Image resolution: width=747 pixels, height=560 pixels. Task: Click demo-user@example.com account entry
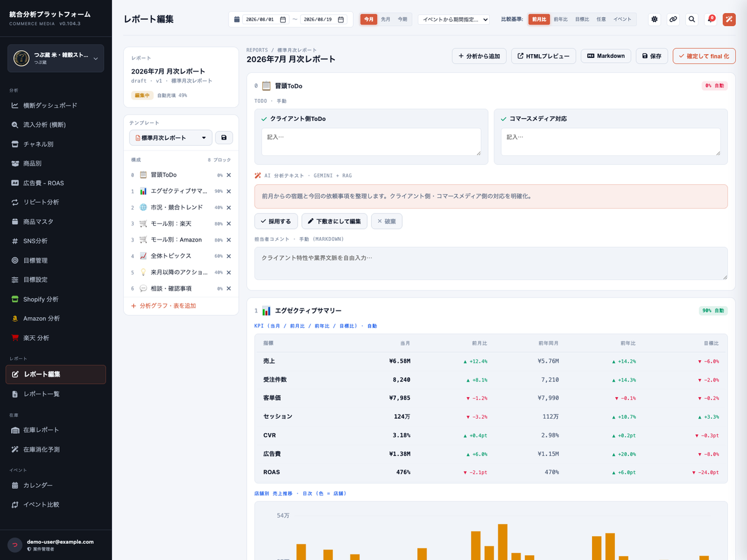pos(56,545)
